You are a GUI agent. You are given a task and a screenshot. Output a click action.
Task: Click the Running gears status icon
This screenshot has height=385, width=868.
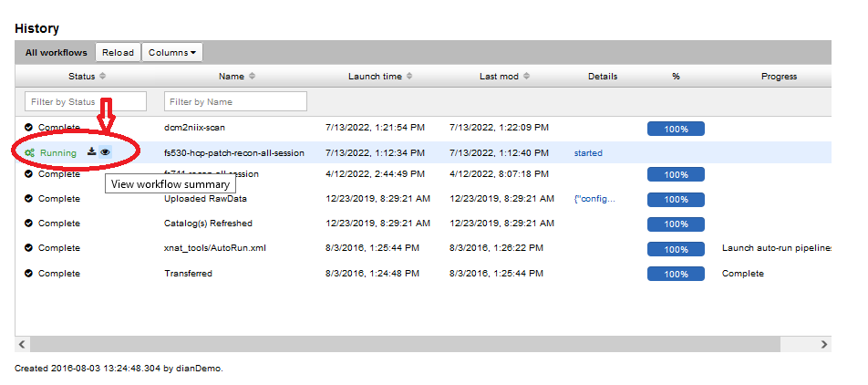[29, 153]
